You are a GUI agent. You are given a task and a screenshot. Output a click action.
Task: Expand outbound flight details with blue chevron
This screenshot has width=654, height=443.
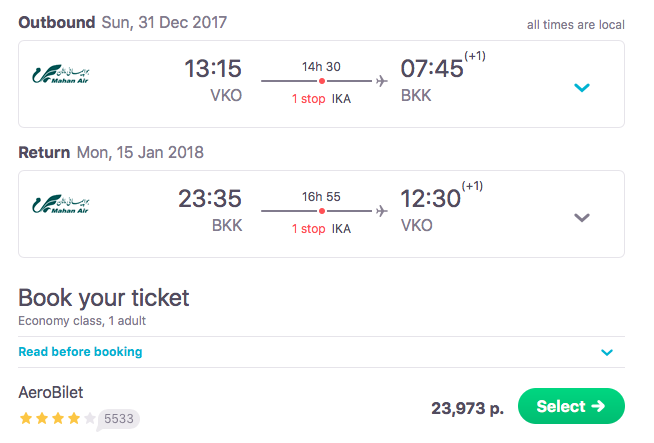tap(582, 88)
